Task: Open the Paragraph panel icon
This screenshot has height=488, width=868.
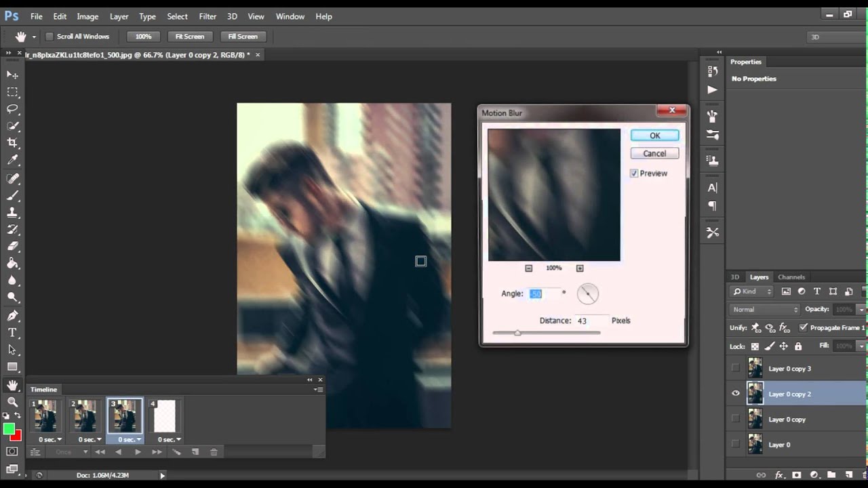Action: (712, 205)
